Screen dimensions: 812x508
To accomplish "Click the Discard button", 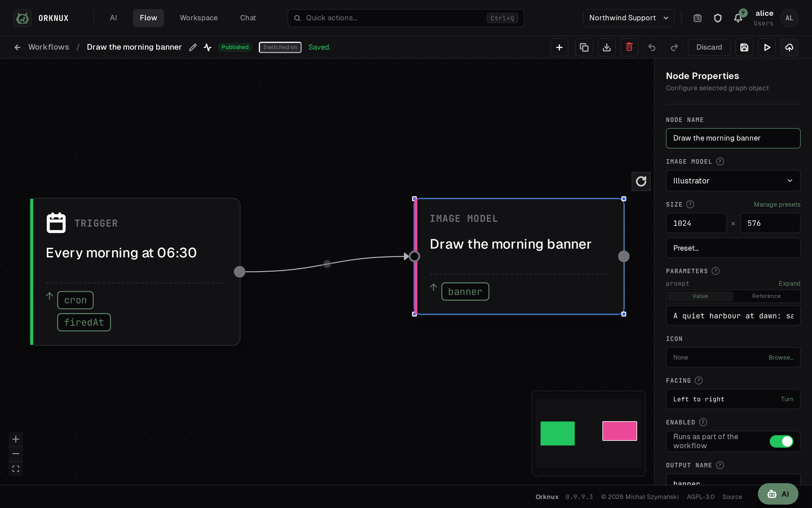I will (709, 47).
